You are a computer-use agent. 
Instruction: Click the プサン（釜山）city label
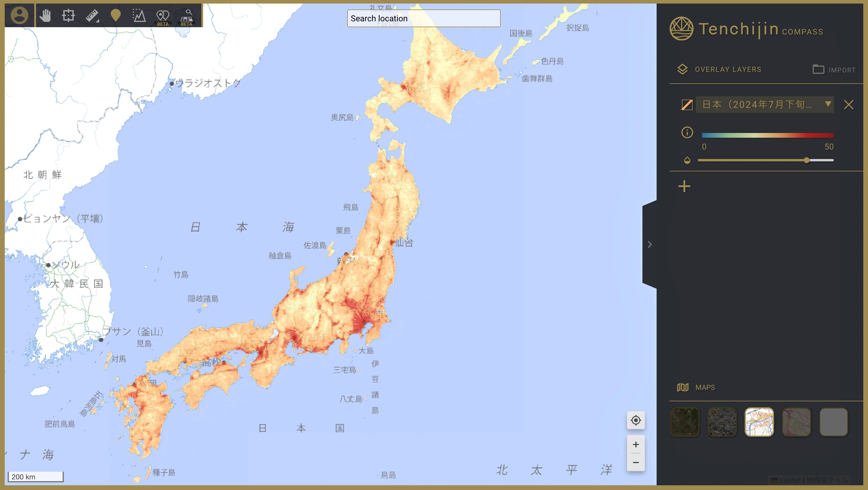(x=133, y=332)
